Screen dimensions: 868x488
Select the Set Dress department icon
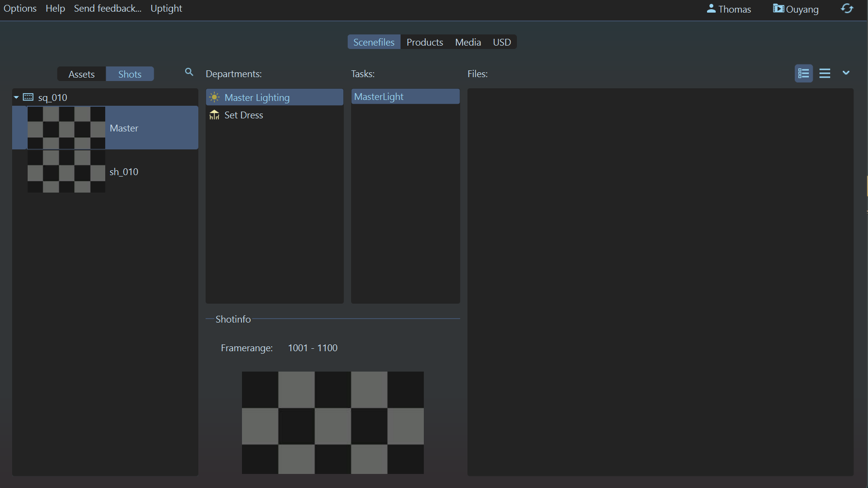click(x=214, y=115)
